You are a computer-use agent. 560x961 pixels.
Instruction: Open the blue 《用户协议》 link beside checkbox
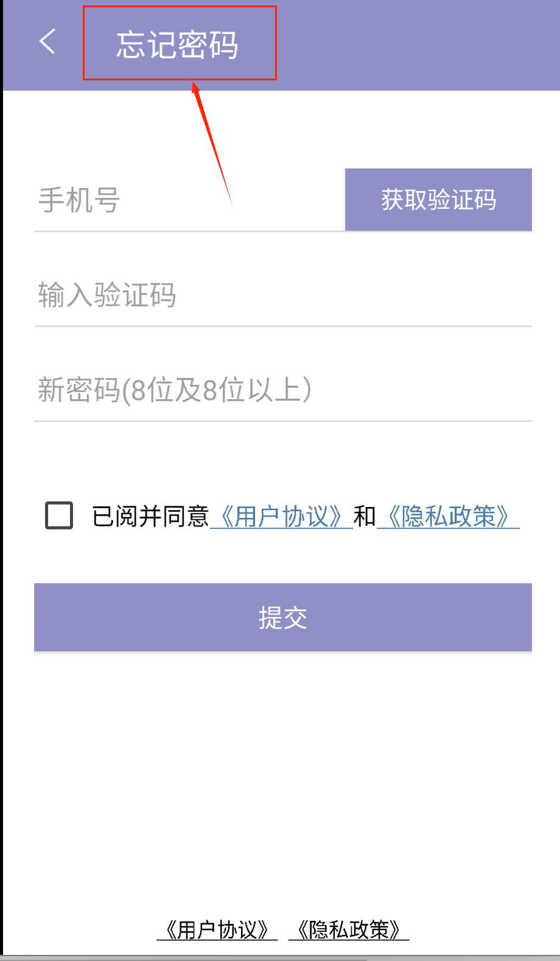coord(281,517)
